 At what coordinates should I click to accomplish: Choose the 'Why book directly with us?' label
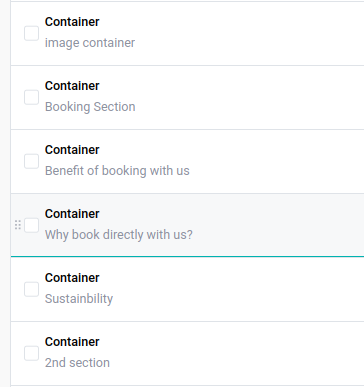119,235
